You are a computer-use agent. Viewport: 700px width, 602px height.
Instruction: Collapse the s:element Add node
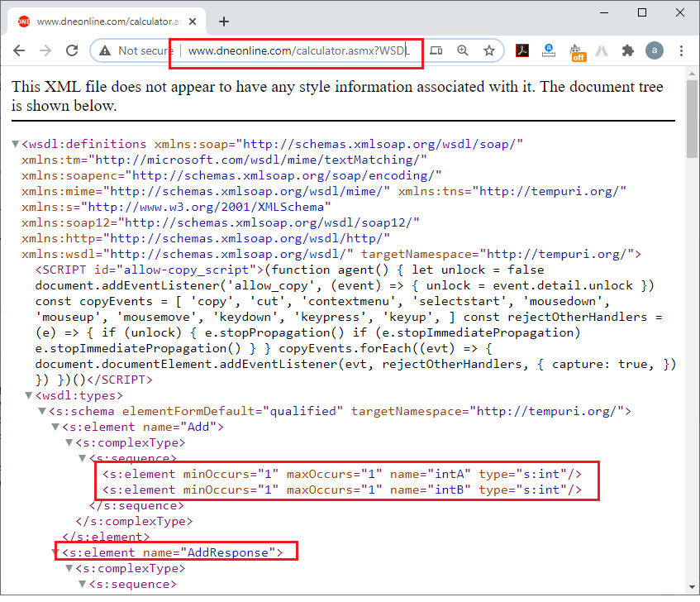[x=55, y=427]
